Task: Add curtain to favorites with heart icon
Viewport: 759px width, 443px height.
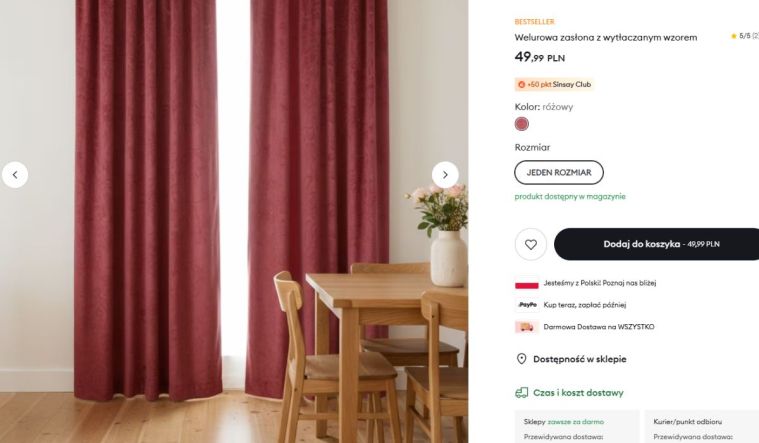Action: click(x=531, y=244)
